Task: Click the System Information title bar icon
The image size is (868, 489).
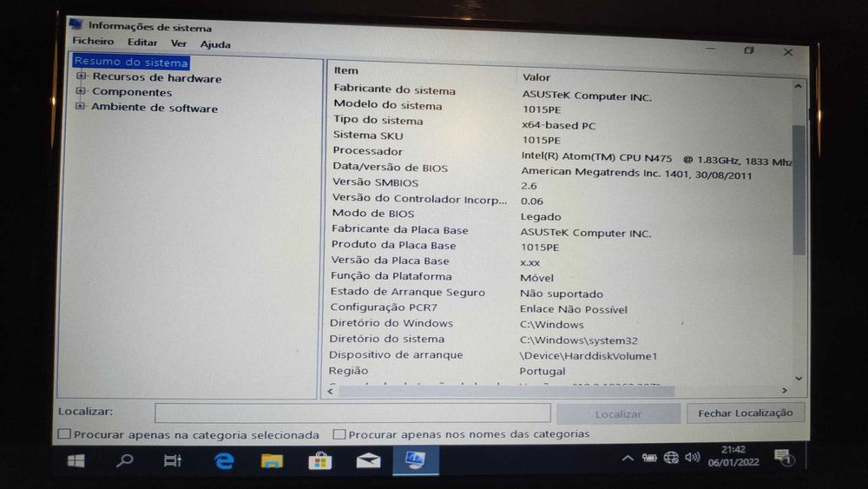Action: coord(76,24)
